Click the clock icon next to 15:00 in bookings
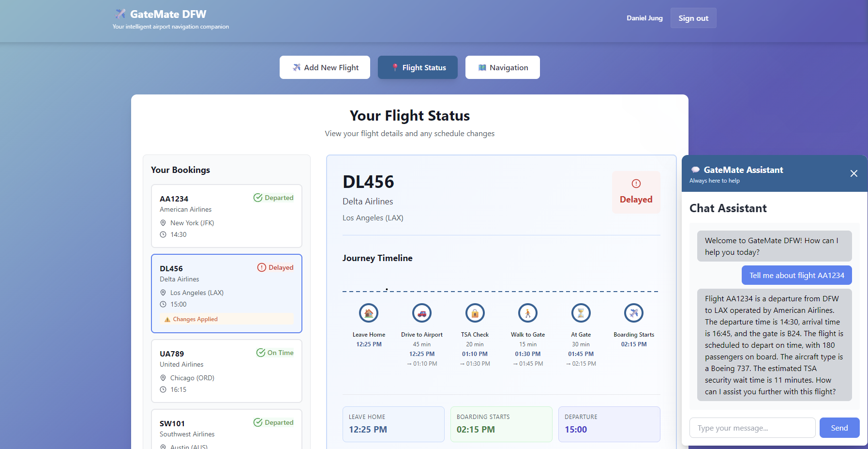 [163, 304]
